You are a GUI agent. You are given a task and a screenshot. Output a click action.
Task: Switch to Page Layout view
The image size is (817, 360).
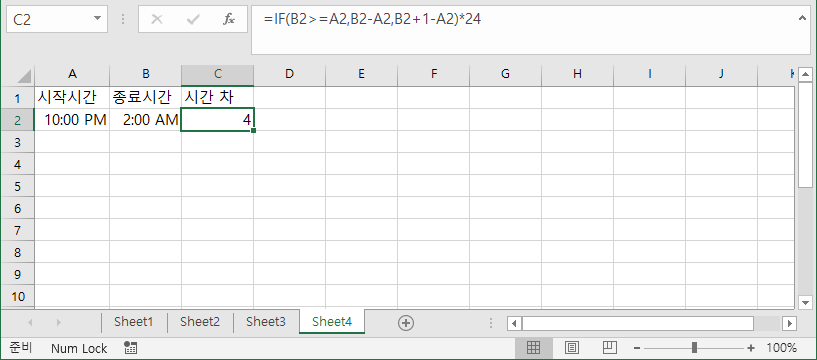pyautogui.click(x=572, y=347)
